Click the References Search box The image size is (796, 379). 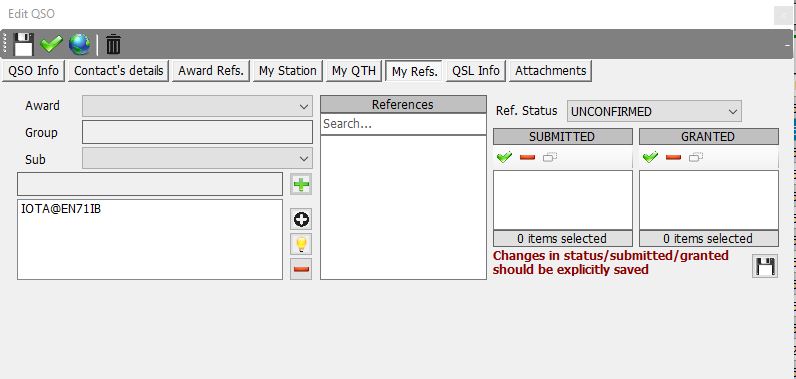403,124
